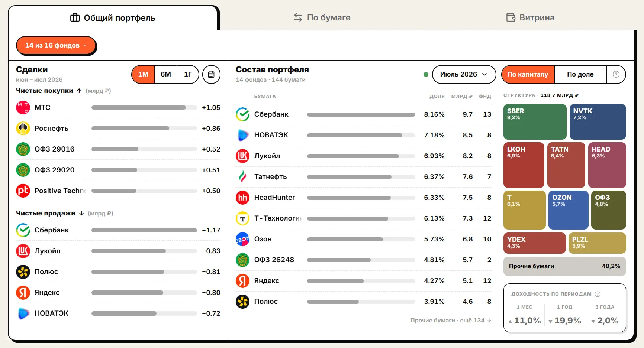
Task: Click the Т-Технологии logo in portfolio table
Action: (243, 218)
